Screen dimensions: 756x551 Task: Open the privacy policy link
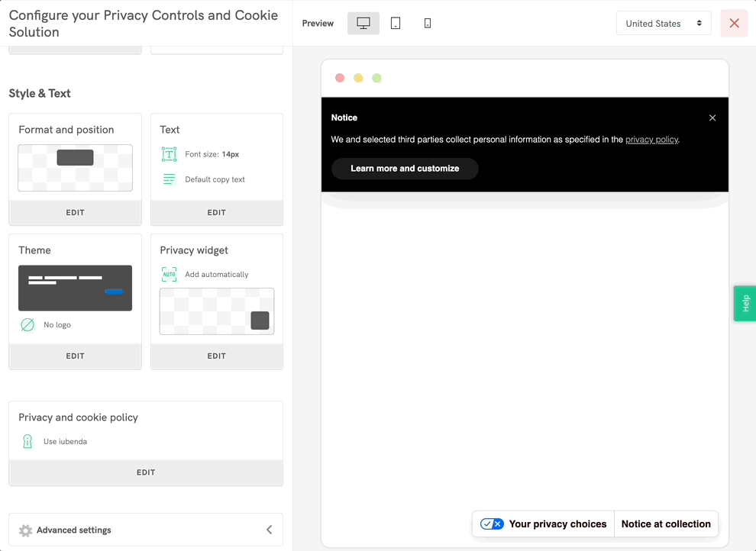[x=651, y=140]
